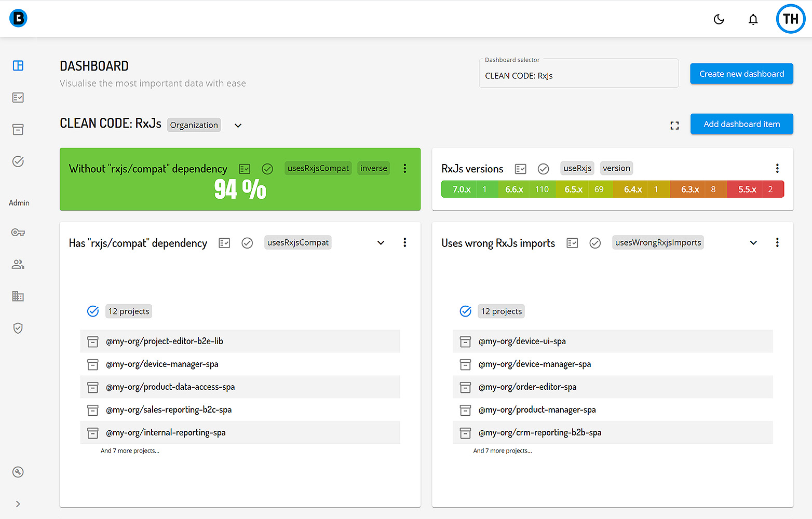Open the circled checkmark sidebar icon
This screenshot has width=812, height=519.
pyautogui.click(x=18, y=161)
